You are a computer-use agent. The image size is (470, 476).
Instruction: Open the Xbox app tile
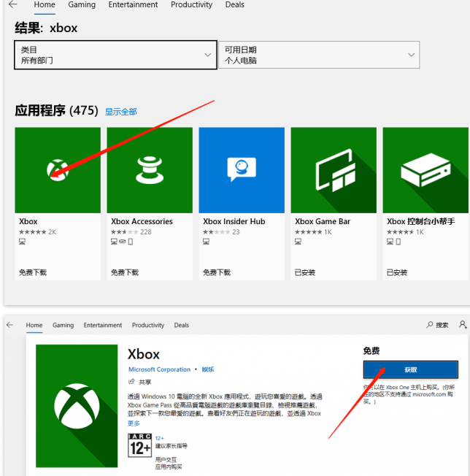(x=58, y=204)
